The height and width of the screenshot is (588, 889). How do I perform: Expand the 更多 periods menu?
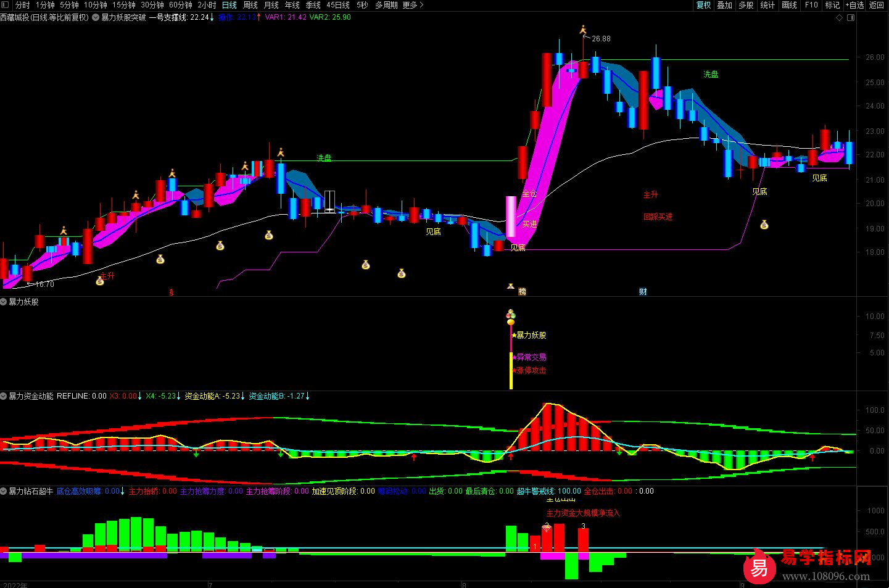[x=413, y=5]
